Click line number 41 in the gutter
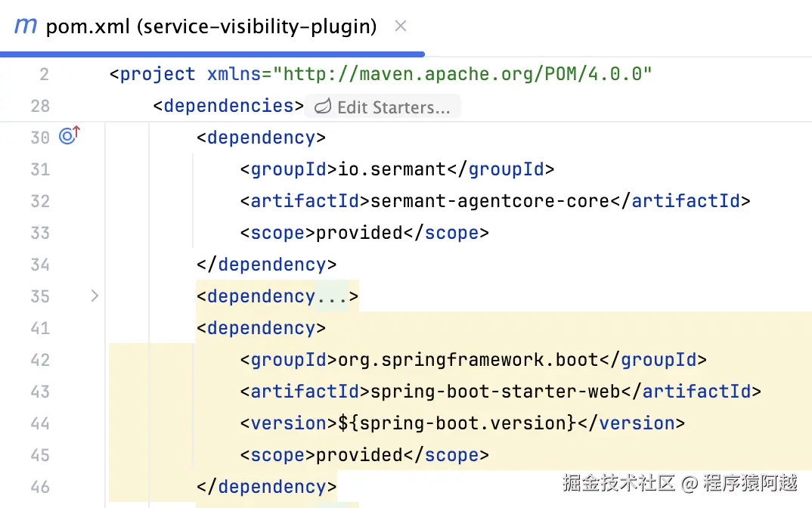The height and width of the screenshot is (508, 812). 40,328
